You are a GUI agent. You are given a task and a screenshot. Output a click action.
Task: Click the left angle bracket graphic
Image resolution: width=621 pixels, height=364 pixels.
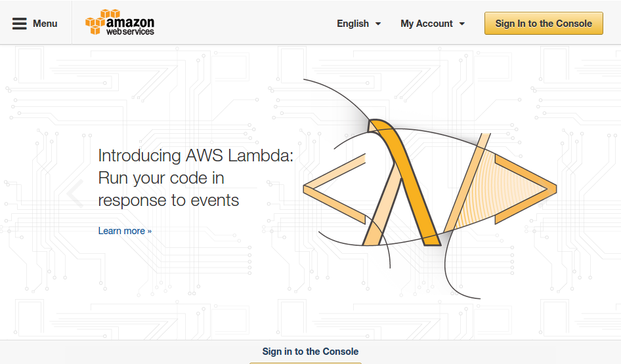point(335,189)
